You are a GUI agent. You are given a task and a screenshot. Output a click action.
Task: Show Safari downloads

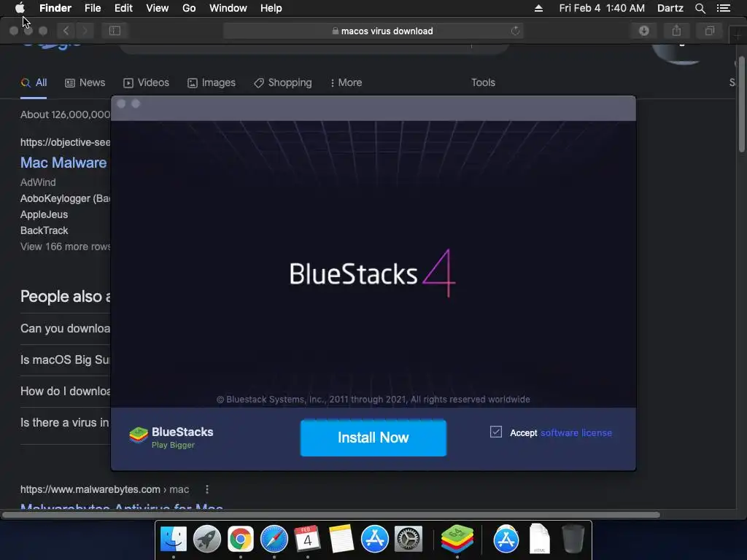point(644,31)
